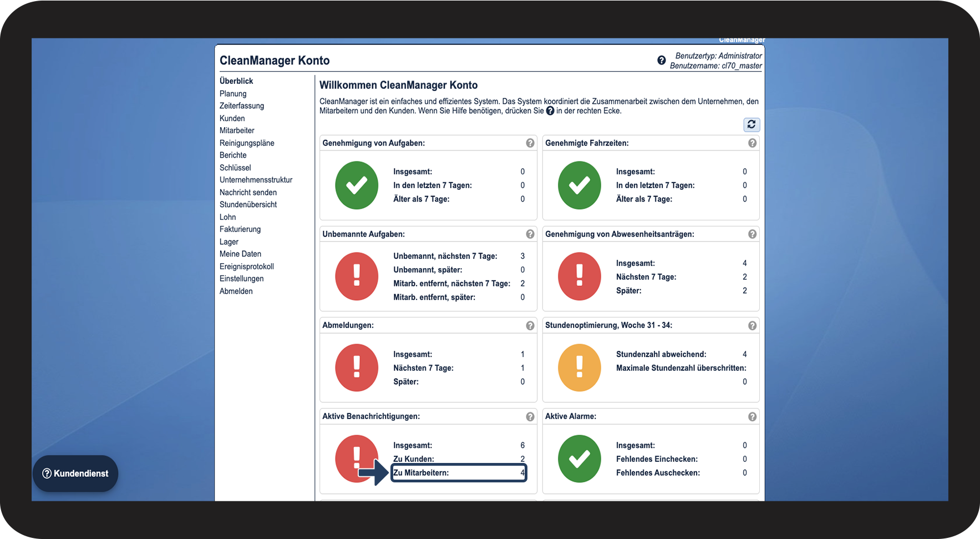Click the inline help icon in welcome text
980x539 pixels.
click(x=550, y=111)
